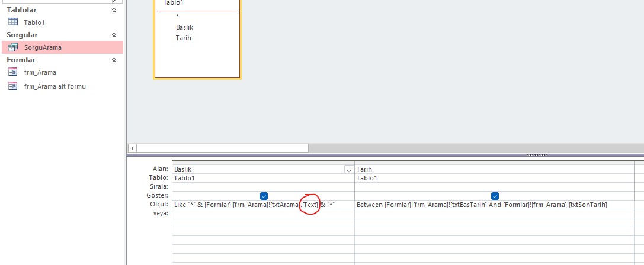Click the Between criteria cell for Tarih
Image resolution: width=644 pixels, height=265 pixels.
click(x=481, y=205)
